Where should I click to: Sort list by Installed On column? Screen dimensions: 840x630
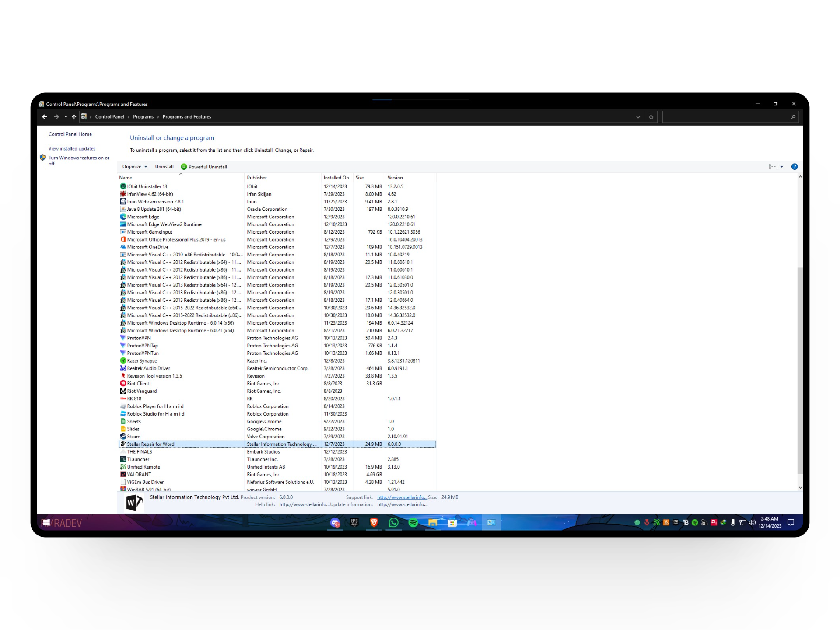click(336, 178)
